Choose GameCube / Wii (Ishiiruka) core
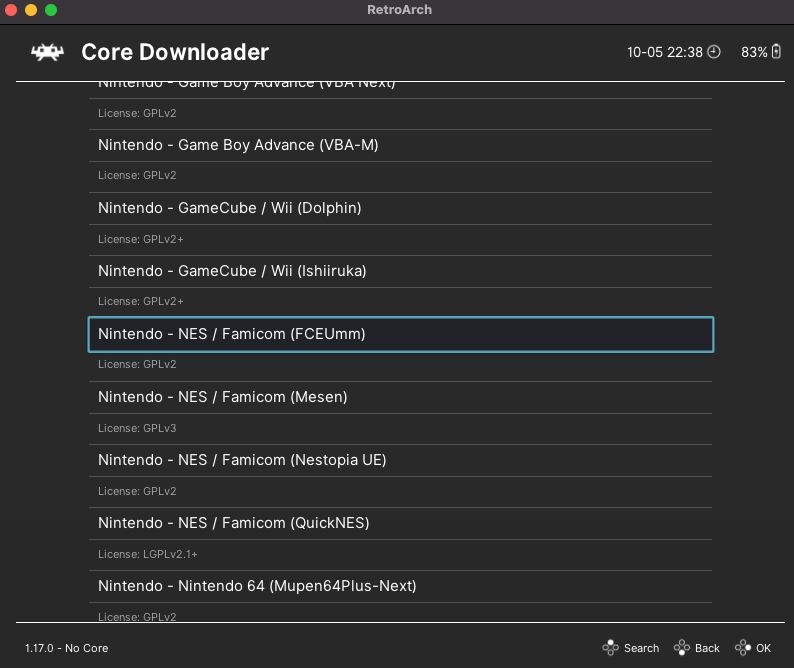 coord(401,271)
